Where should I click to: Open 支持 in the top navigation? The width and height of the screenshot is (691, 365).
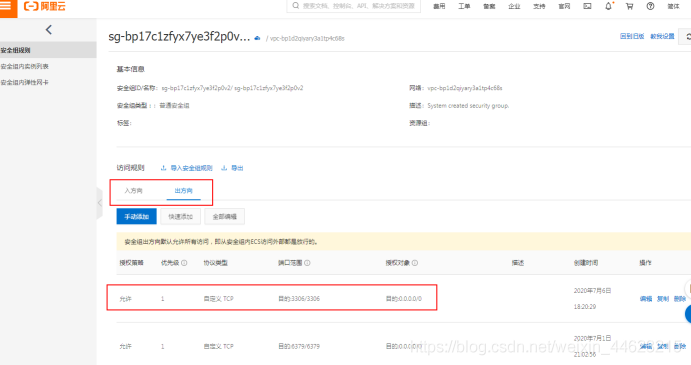click(x=539, y=6)
